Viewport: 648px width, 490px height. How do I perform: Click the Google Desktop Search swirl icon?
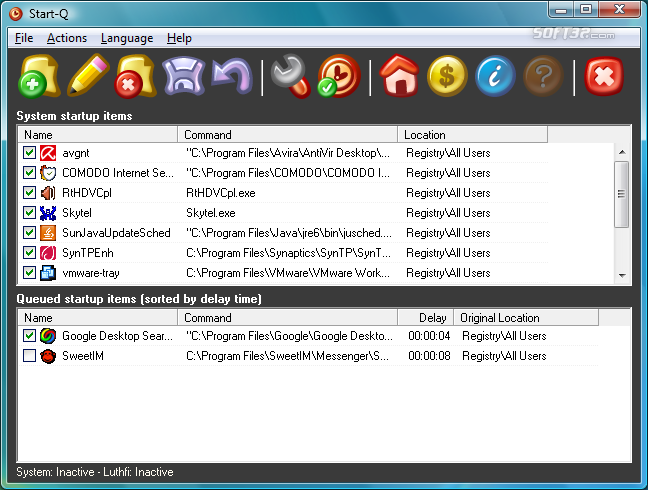coord(48,336)
